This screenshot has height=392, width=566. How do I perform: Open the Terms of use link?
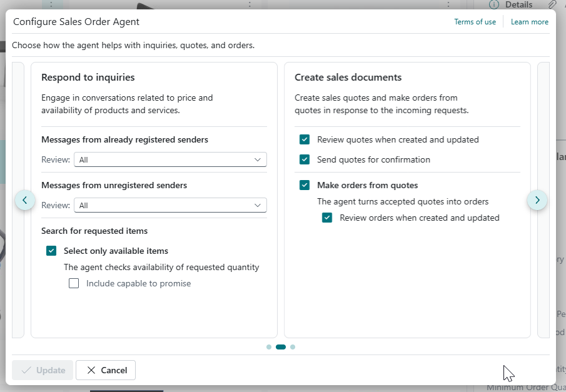coord(475,22)
